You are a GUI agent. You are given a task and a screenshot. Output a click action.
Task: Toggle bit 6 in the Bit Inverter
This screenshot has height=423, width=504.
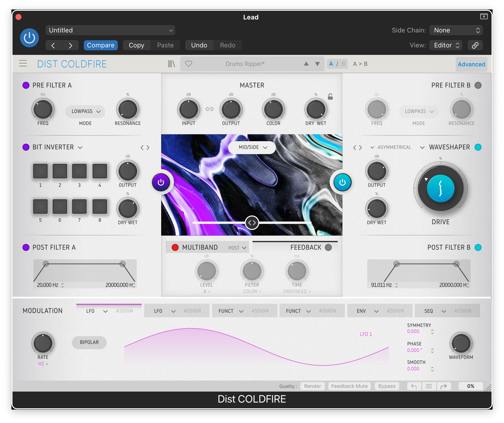(60, 206)
